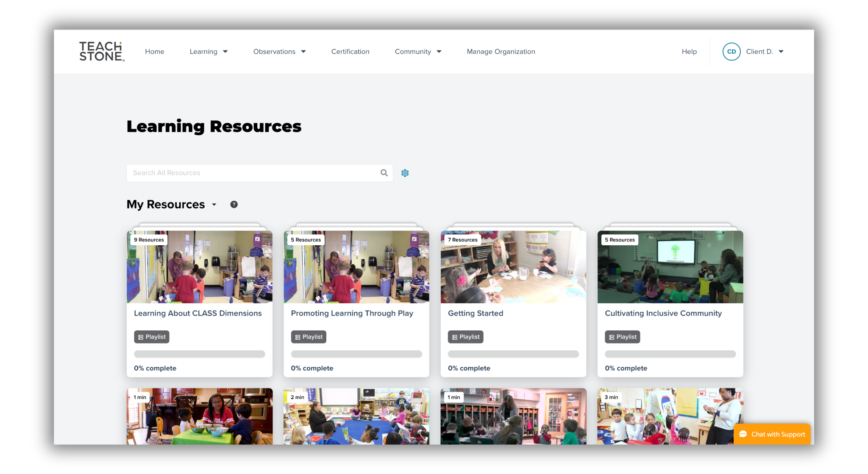Expand the Learning dropdown menu
Viewport: 868px width, 474px height.
point(209,52)
